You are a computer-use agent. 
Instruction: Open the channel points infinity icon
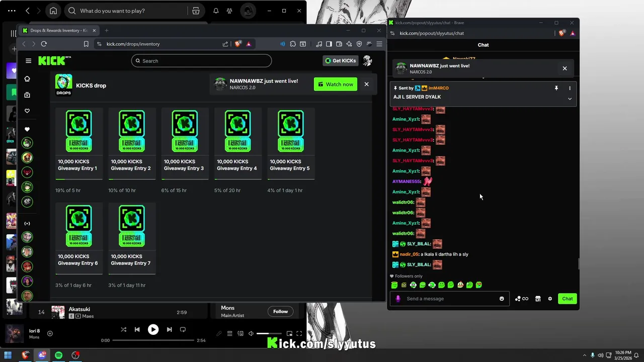point(522,299)
